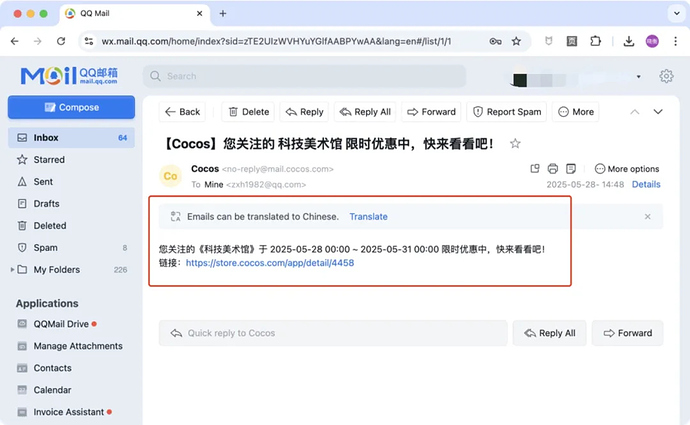Screen dimensions: 690x425
Task: Go to next email with down chevron
Action: (658, 112)
